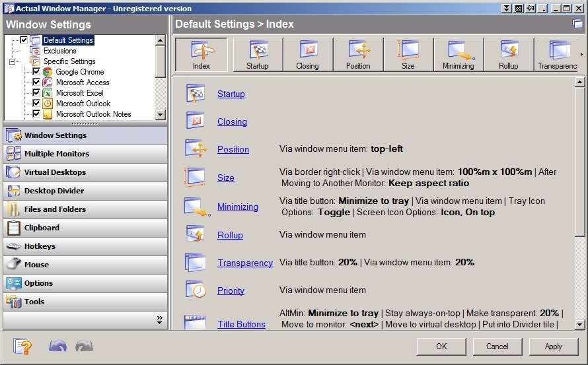Click the Title Buttons icon in index list
Viewport: 588px width, 365px height.
point(195,322)
